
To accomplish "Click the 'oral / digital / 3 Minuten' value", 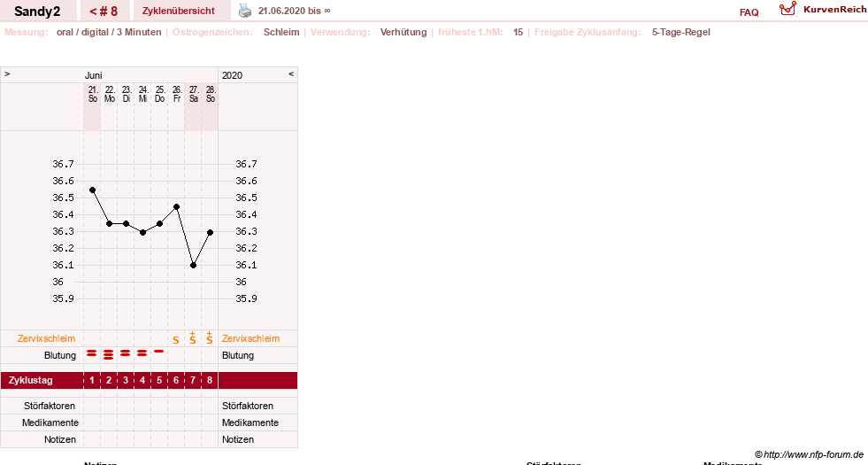I will tap(109, 32).
